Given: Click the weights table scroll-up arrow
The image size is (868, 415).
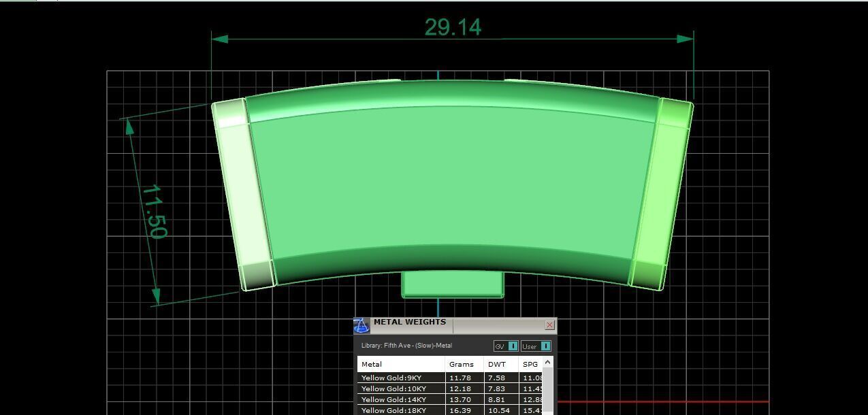Looking at the screenshot, I should pyautogui.click(x=547, y=362).
